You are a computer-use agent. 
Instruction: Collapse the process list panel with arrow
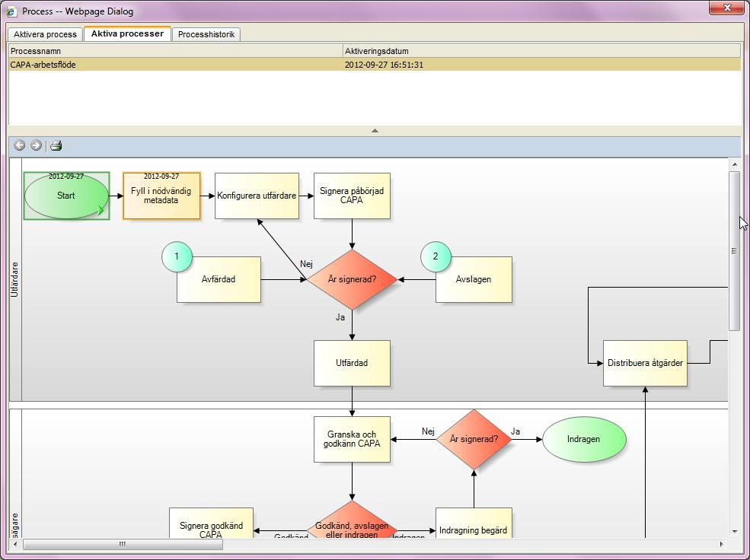375,130
